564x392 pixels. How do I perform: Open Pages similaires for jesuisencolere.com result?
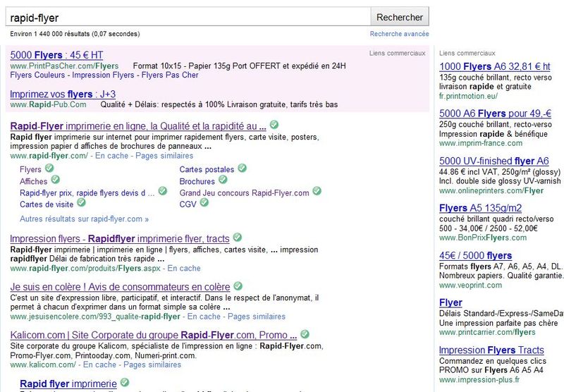(x=257, y=317)
